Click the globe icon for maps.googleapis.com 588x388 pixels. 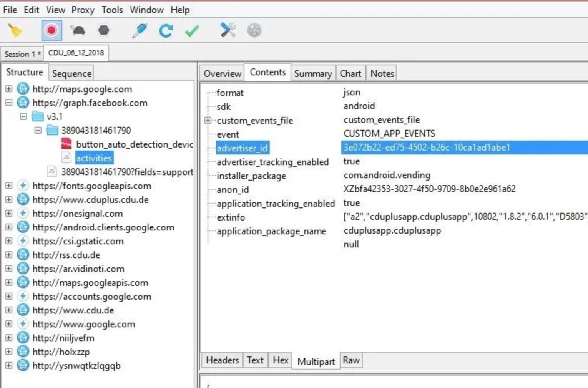coord(23,282)
